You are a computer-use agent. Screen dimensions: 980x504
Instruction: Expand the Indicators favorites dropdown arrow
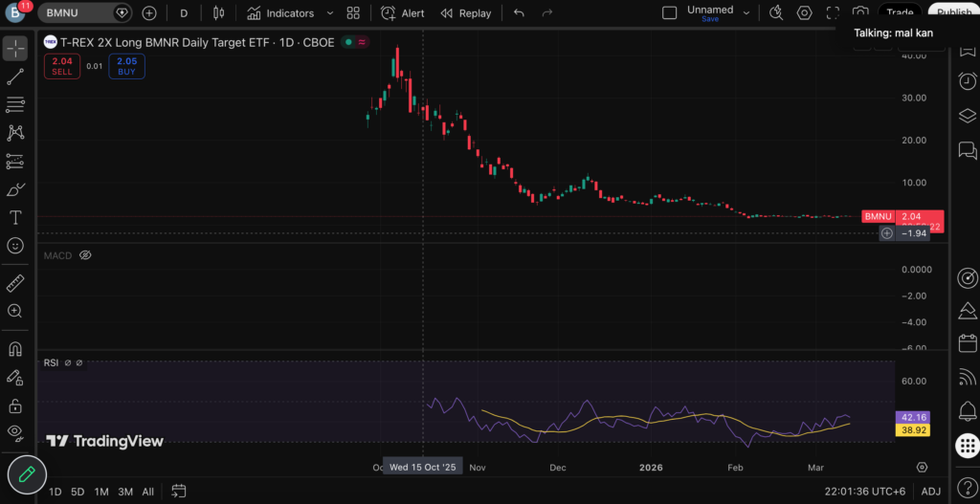(x=330, y=13)
